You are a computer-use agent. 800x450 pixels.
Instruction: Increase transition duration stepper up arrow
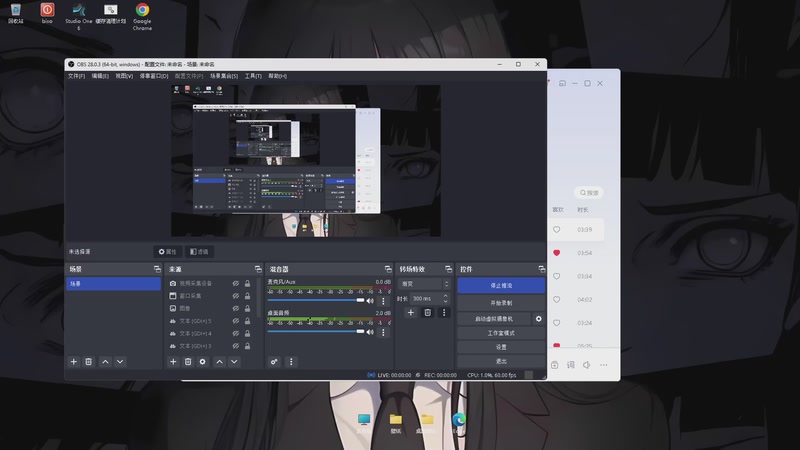coord(445,295)
